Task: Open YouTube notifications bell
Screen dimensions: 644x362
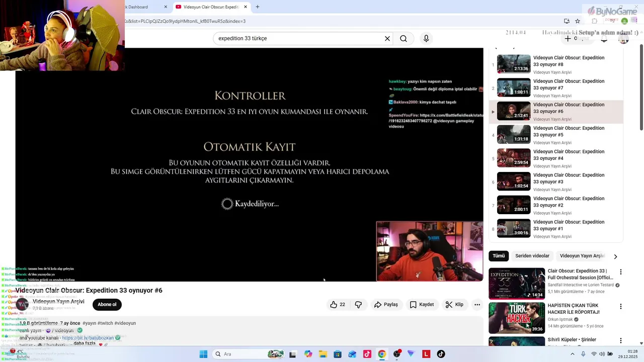Action: coord(604,39)
